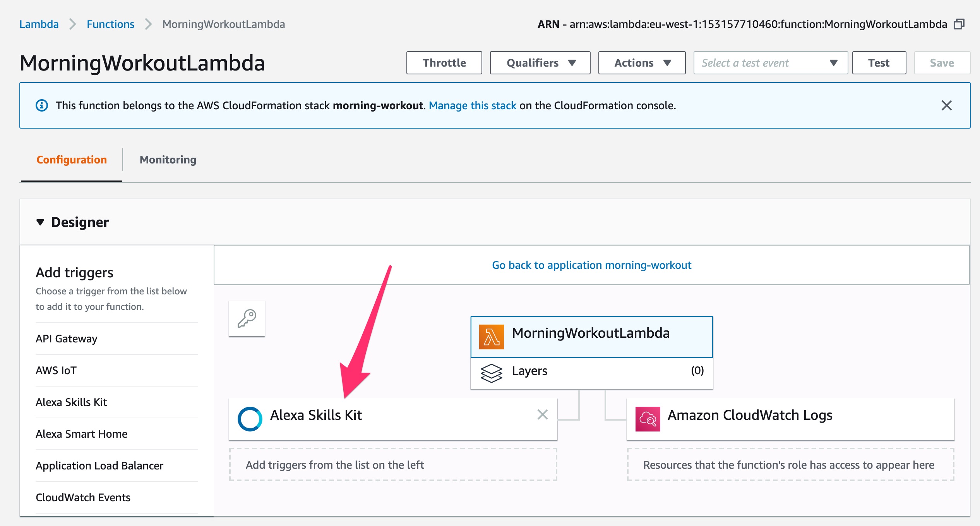Click the Amazon CloudWatch Logs icon
This screenshot has height=526, width=980.
(x=648, y=419)
